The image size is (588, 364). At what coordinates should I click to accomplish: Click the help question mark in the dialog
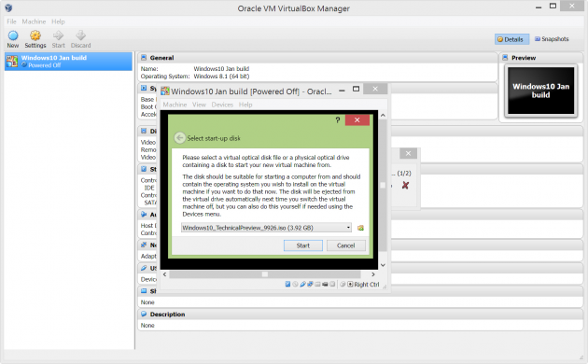click(x=338, y=120)
